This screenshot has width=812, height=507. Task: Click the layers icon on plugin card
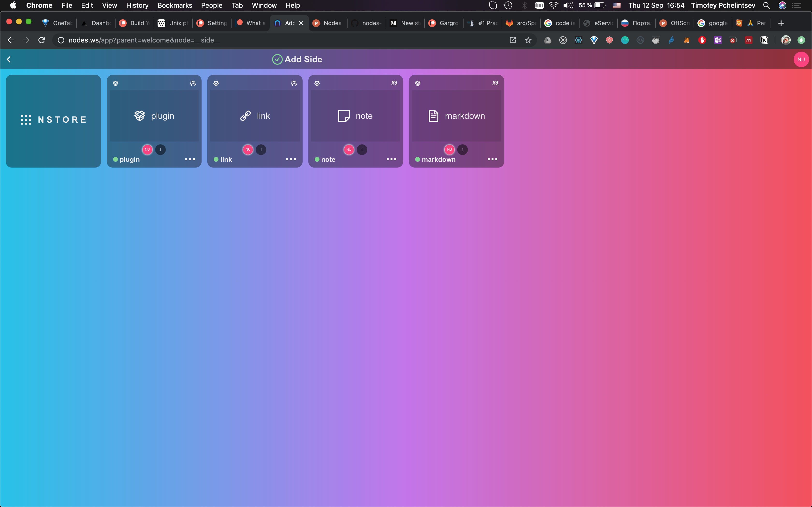point(116,83)
